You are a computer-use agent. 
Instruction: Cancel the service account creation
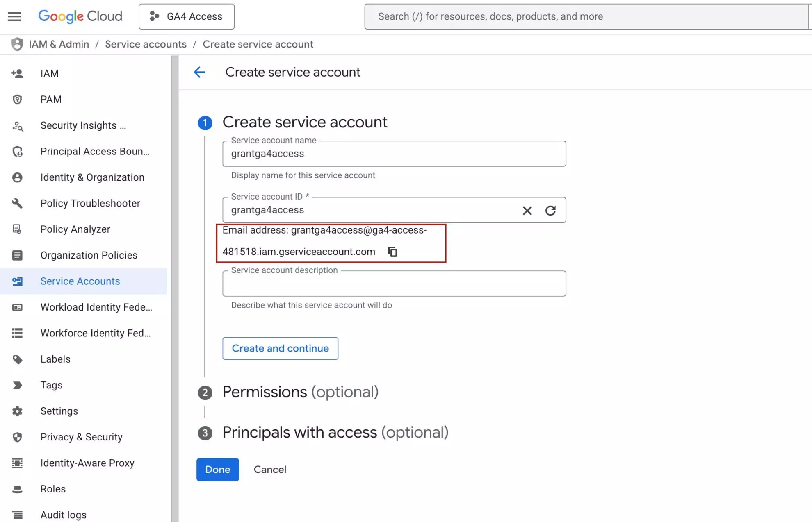tap(270, 469)
